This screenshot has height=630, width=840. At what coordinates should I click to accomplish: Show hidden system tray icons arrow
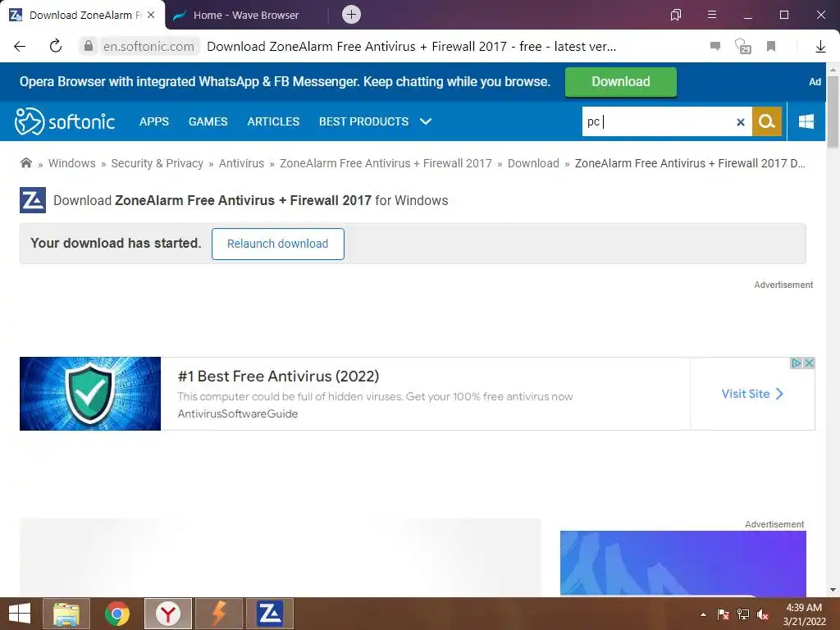click(703, 614)
